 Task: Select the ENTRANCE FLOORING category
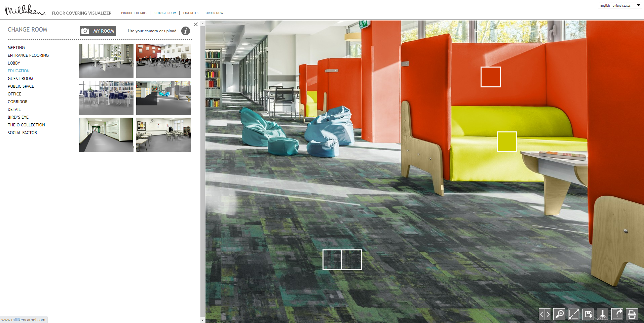(x=28, y=55)
